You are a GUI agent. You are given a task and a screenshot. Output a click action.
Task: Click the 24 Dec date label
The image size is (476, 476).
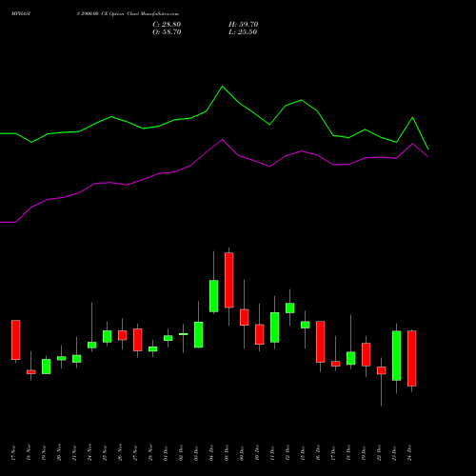tap(409, 453)
